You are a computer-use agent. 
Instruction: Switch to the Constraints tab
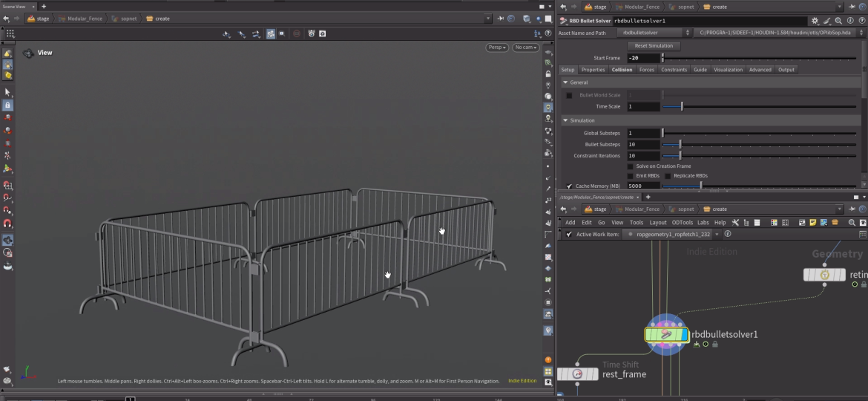pos(674,70)
